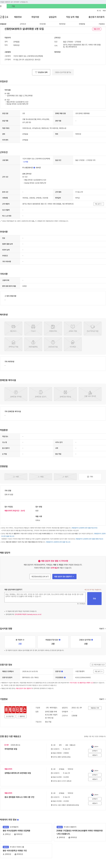The image size is (106, 868).
Task: Click the 장애인용 주차장 facility icon
Action: (x=16, y=394)
